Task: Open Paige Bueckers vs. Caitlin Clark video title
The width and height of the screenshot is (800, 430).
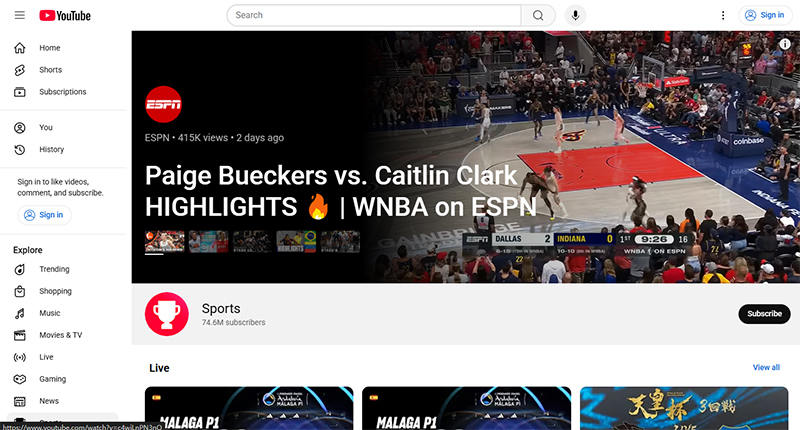Action: (x=341, y=191)
